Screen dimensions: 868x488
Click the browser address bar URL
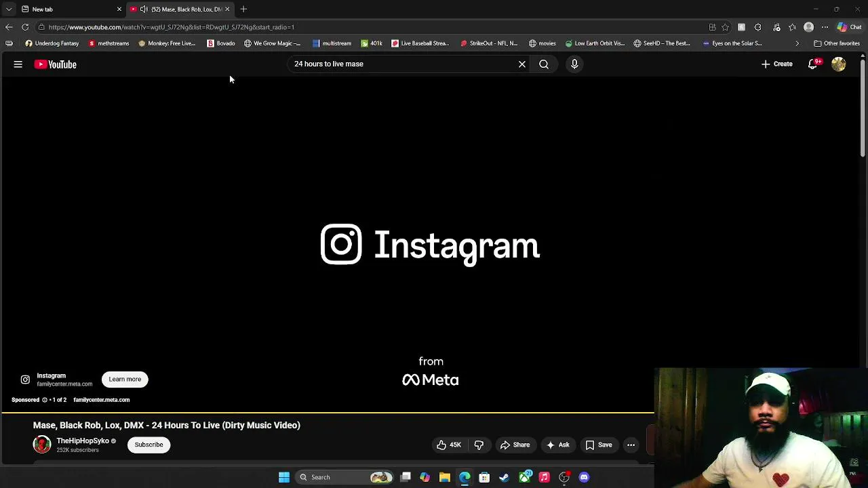tap(171, 27)
